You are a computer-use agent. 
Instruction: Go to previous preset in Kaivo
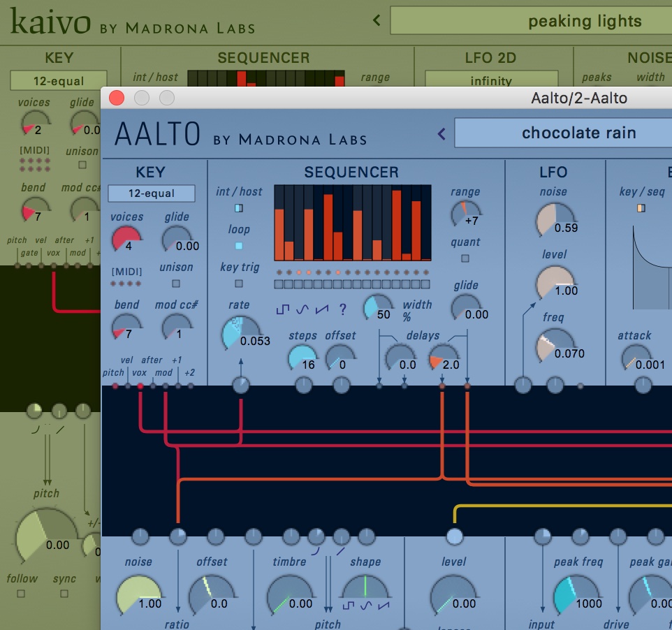pos(377,20)
